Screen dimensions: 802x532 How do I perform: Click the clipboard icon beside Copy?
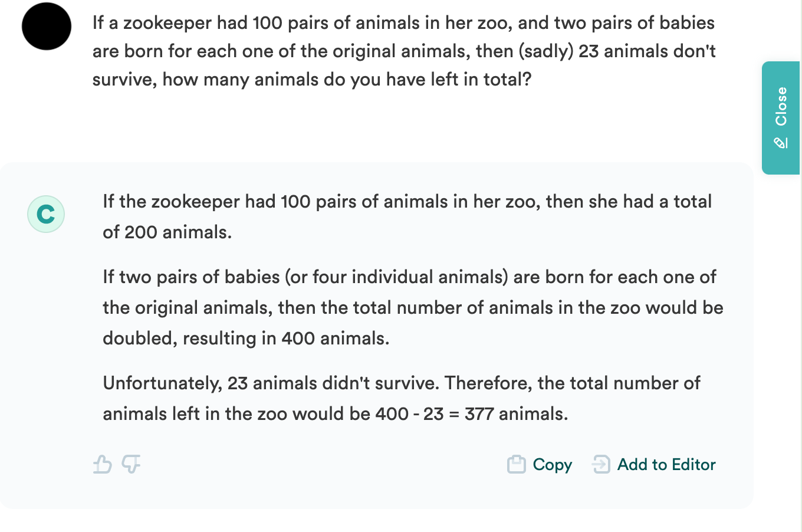(x=517, y=464)
